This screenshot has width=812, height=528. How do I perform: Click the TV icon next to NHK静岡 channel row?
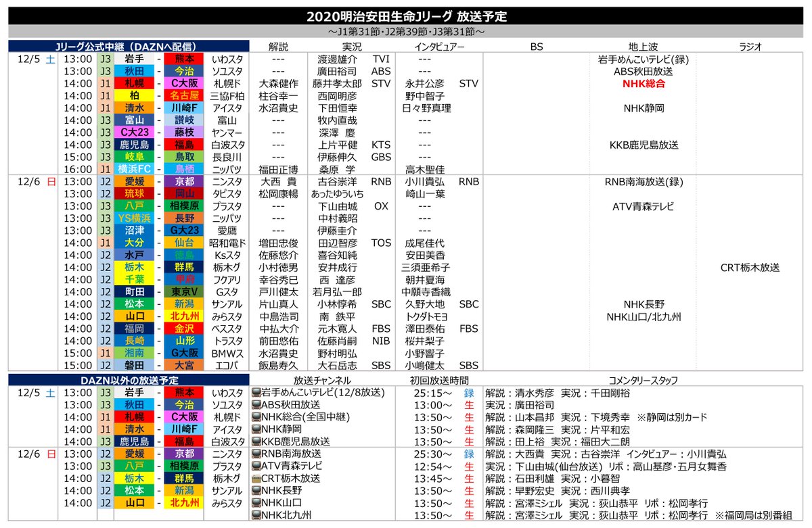click(256, 429)
